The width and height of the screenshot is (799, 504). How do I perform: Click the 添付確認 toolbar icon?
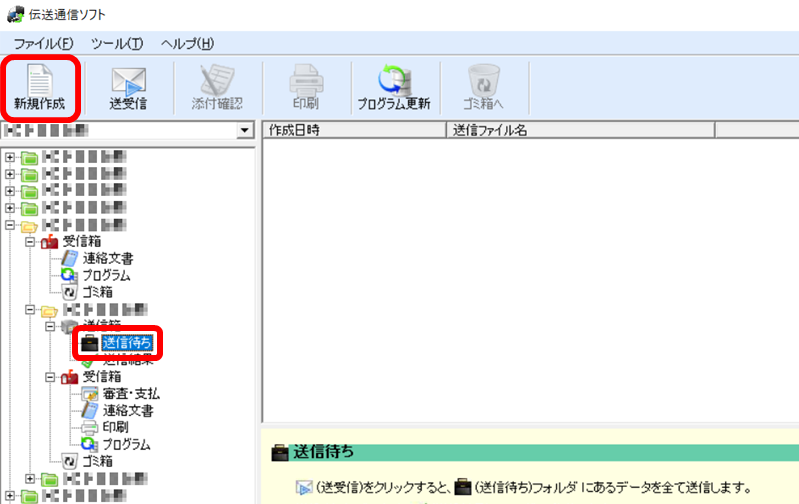click(x=217, y=87)
